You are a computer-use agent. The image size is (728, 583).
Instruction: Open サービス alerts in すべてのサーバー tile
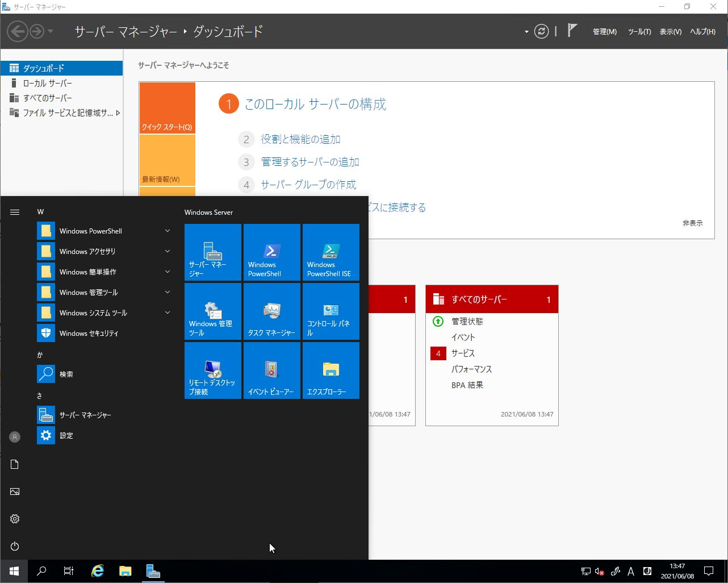click(x=463, y=353)
